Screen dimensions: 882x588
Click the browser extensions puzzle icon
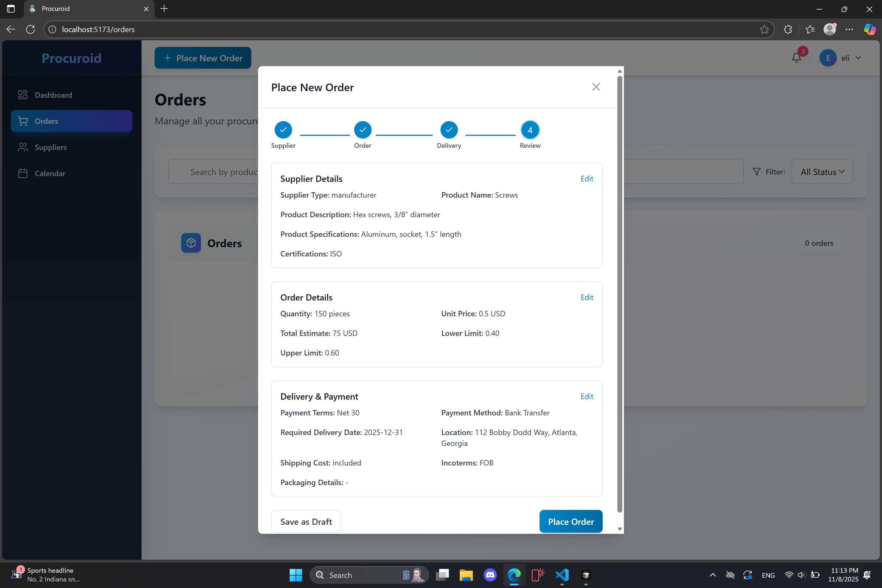point(788,29)
